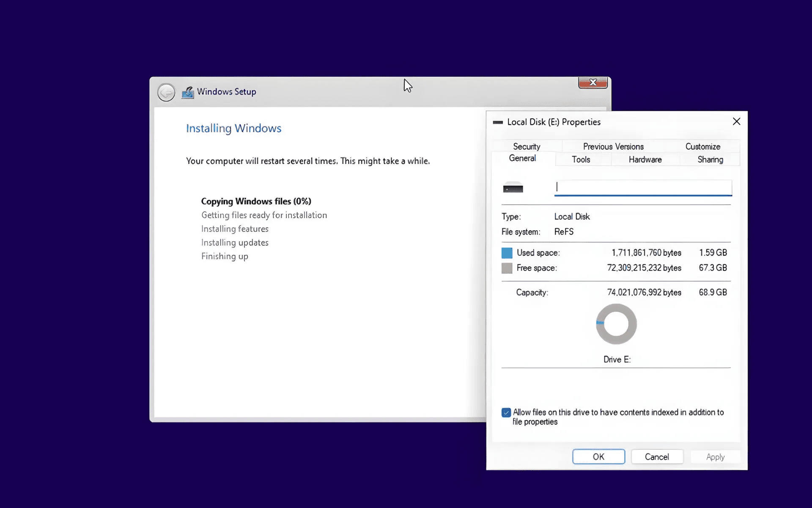Screen dimensions: 812x508
Task: Click the Cancel button
Action: click(x=657, y=456)
